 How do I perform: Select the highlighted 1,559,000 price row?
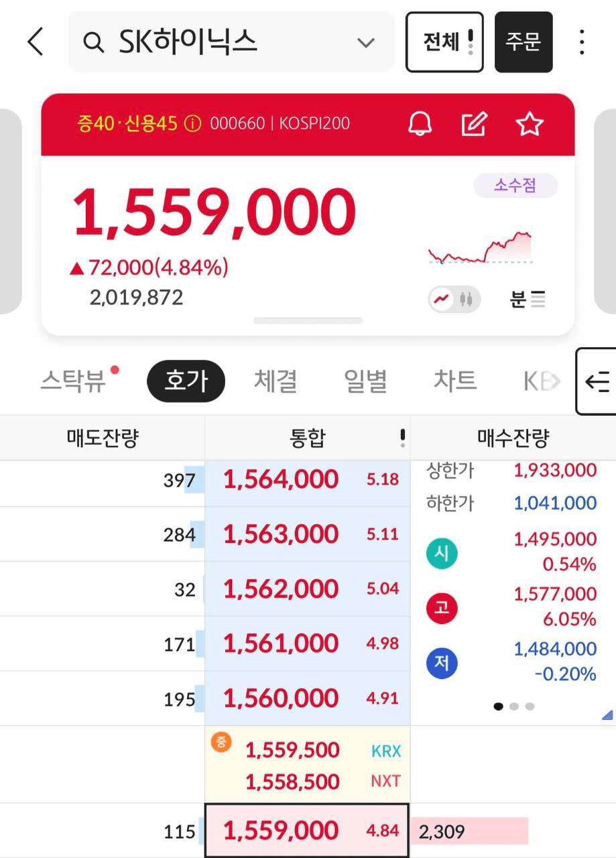point(308,831)
